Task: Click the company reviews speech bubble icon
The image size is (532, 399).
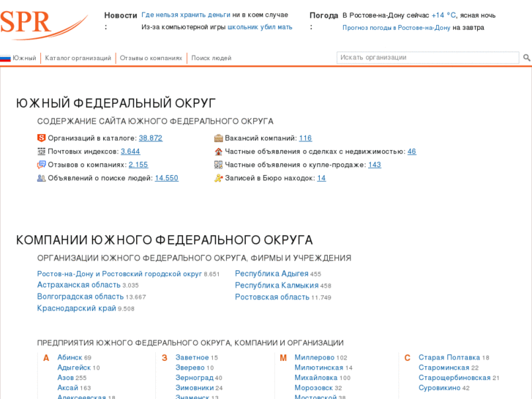Action: (41, 165)
